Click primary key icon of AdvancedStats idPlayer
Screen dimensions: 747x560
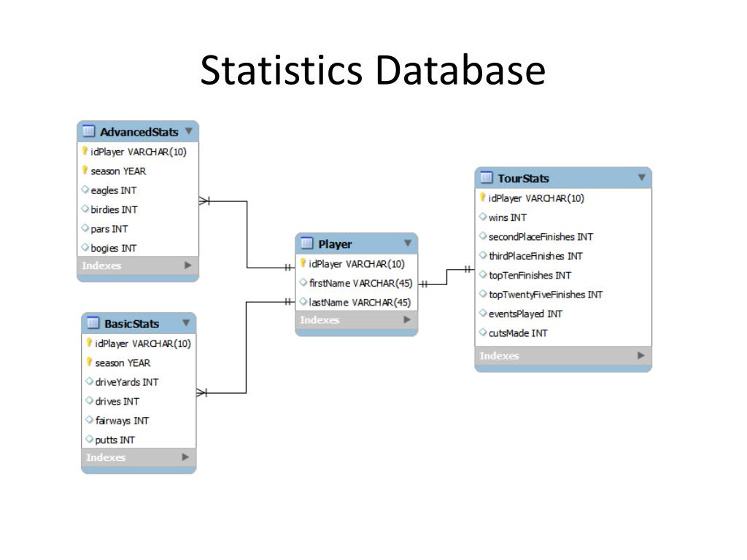(85, 151)
